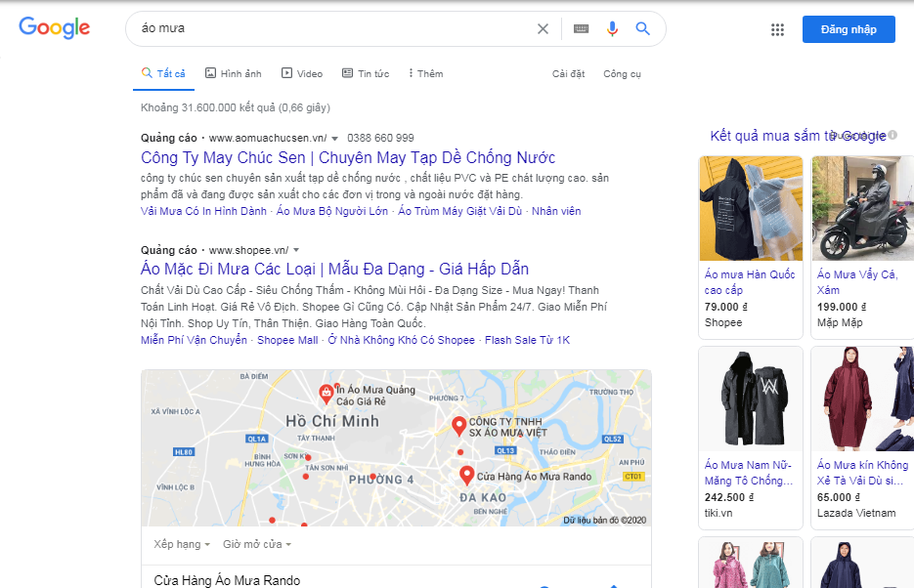Screen dimensions: 914x588
Task: Submit search with magnifier icon
Action: 642,28
